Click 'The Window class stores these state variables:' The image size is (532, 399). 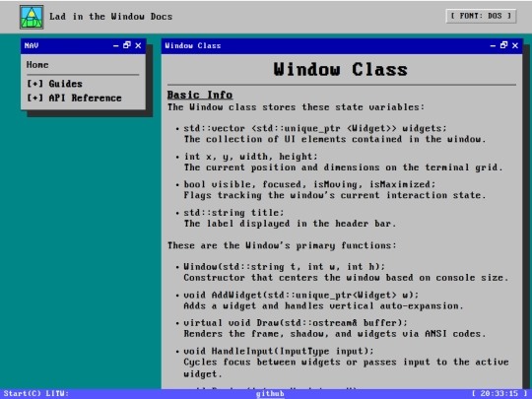click(x=296, y=107)
